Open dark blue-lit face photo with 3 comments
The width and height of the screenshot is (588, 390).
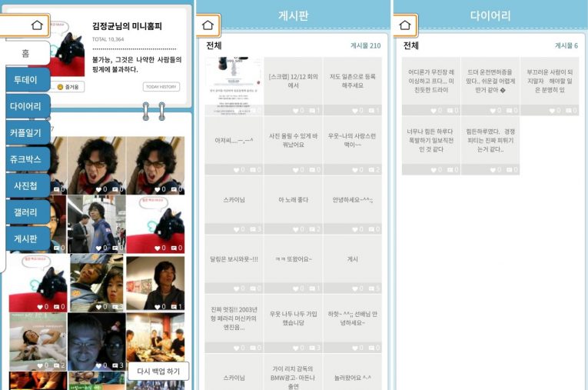pos(97,342)
